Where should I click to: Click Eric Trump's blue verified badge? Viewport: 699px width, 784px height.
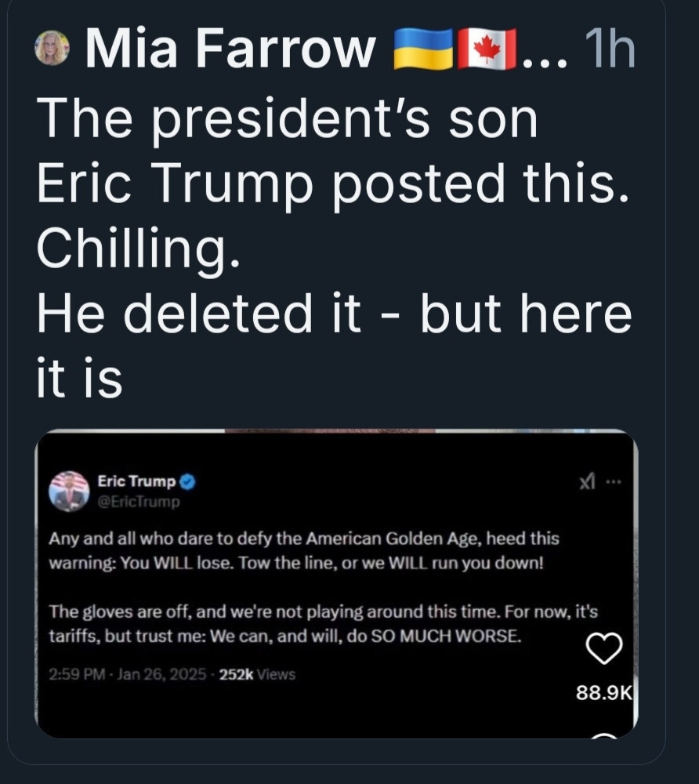[187, 481]
